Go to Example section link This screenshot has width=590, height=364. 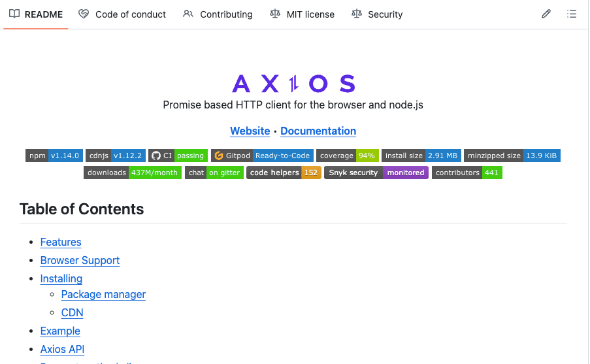pos(60,331)
